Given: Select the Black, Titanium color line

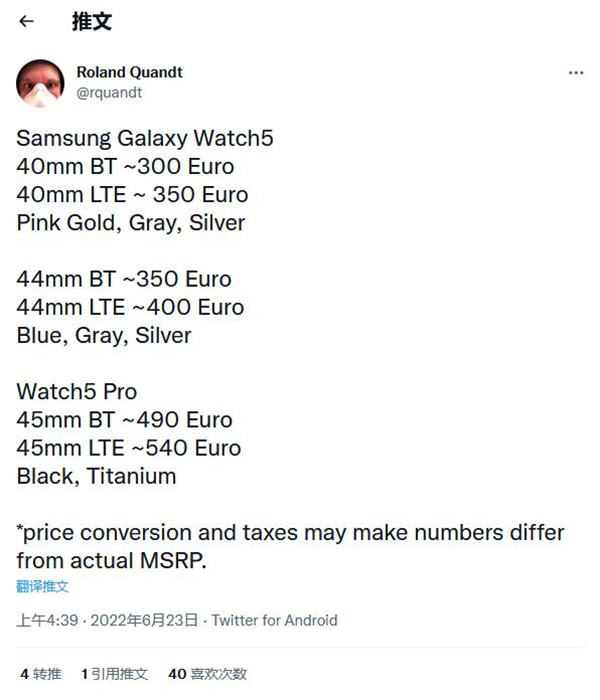Looking at the screenshot, I should 96,476.
